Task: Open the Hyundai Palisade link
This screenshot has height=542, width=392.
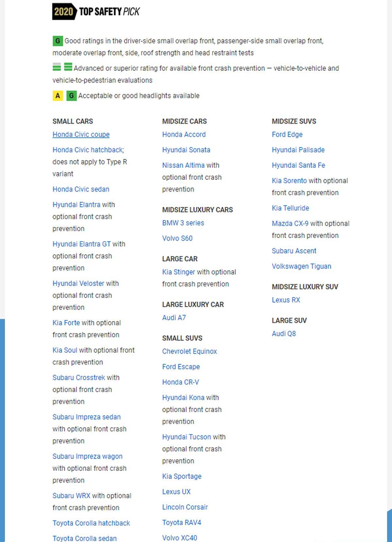Action: [x=298, y=150]
